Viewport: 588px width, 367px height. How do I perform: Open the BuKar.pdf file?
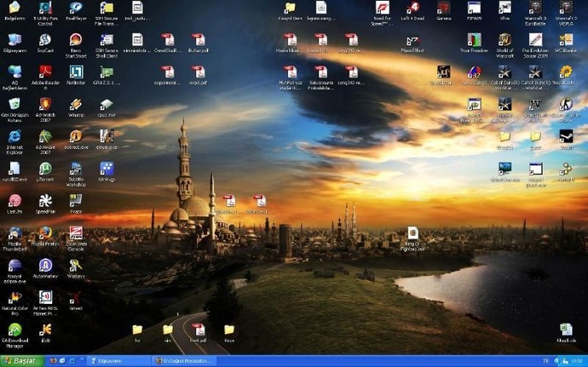[x=199, y=40]
